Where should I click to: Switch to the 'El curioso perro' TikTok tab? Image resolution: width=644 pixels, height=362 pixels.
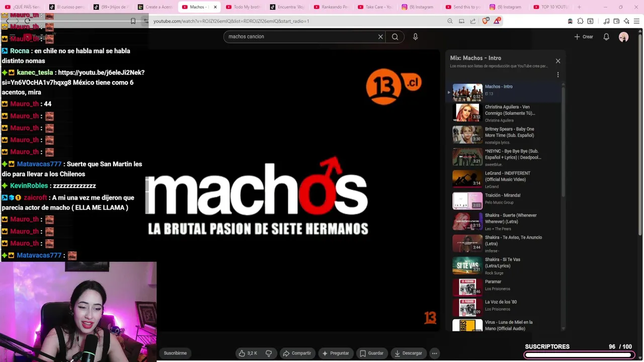[x=66, y=7]
